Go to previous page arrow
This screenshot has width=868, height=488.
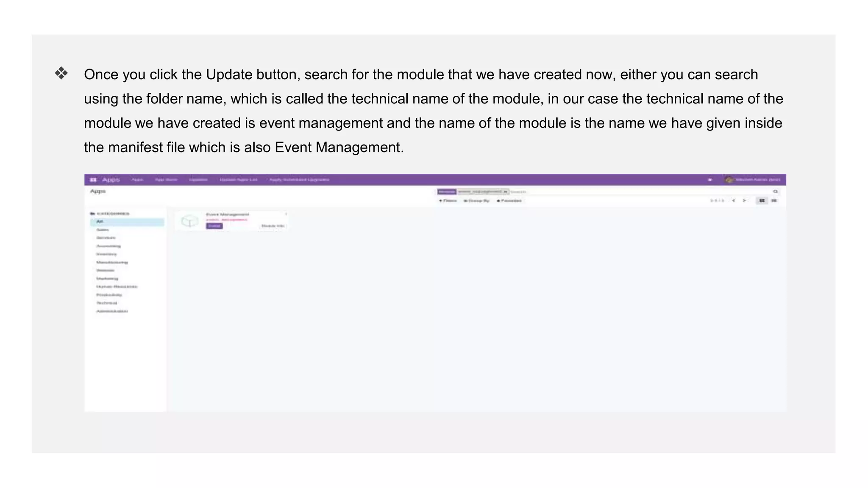pyautogui.click(x=733, y=200)
